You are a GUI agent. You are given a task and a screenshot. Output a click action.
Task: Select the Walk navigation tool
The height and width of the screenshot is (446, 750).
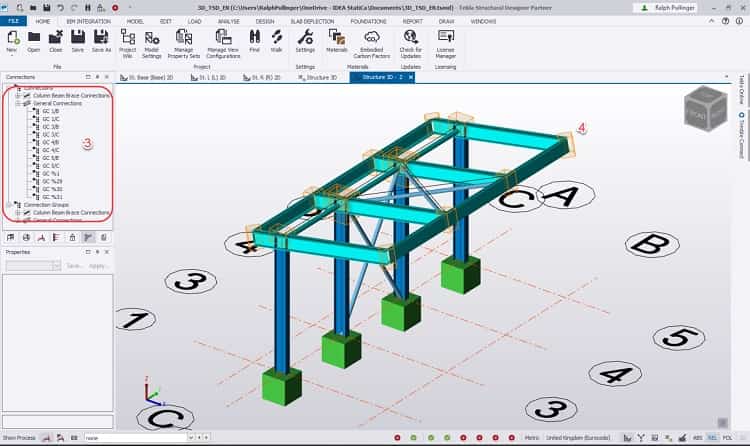[276, 37]
